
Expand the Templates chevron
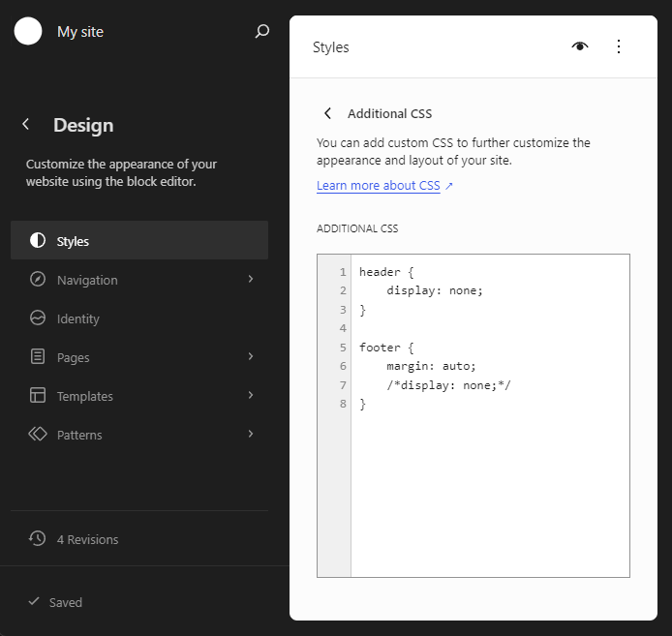coord(251,395)
